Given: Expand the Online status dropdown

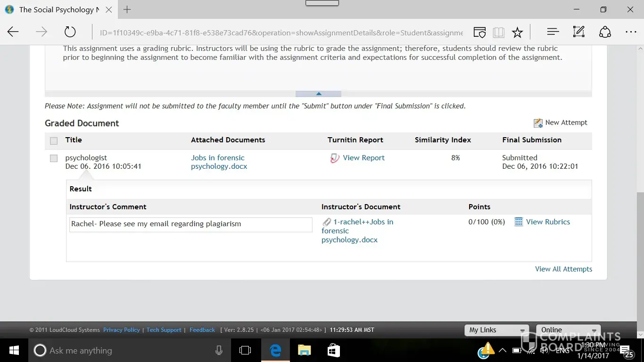Looking at the screenshot, I should pos(568,330).
